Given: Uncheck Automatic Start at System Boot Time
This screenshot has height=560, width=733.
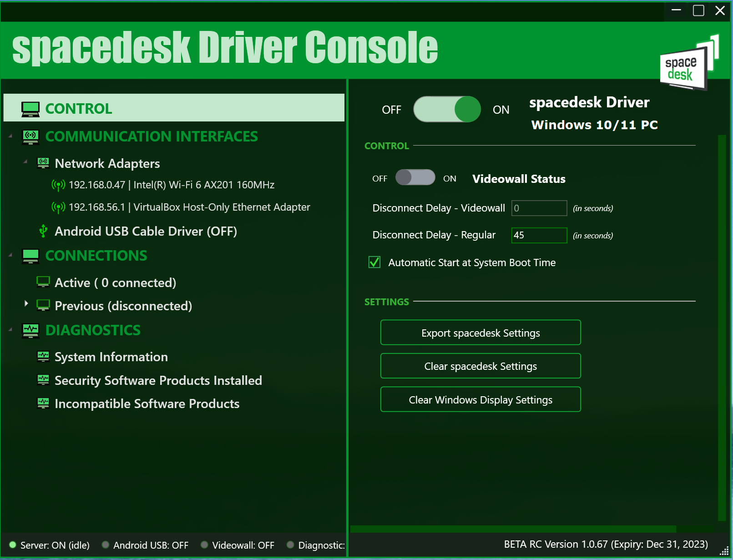Looking at the screenshot, I should (374, 262).
